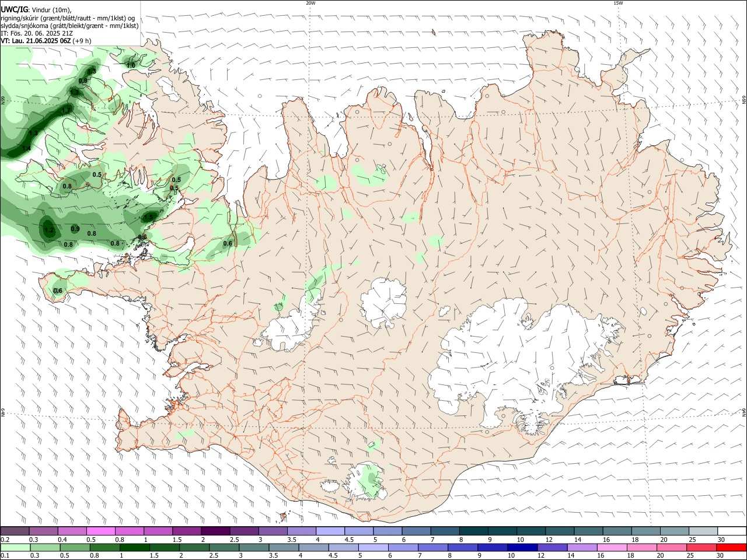
Task: Click the round white Hofsjökull glacier
Action: pos(383,302)
